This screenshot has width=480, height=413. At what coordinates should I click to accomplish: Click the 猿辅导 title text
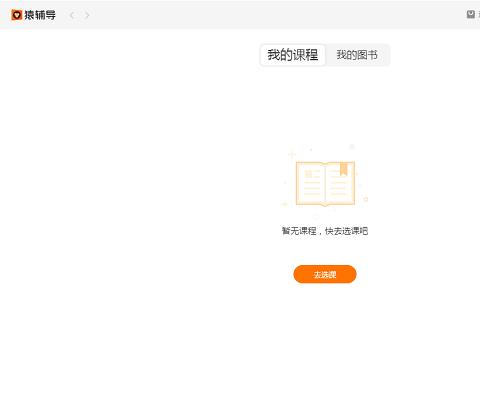click(x=40, y=15)
